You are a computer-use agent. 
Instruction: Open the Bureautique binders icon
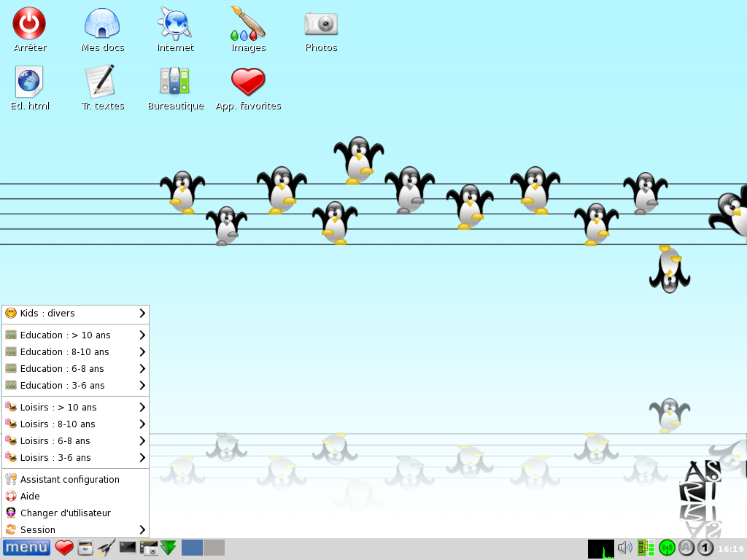[x=175, y=81]
